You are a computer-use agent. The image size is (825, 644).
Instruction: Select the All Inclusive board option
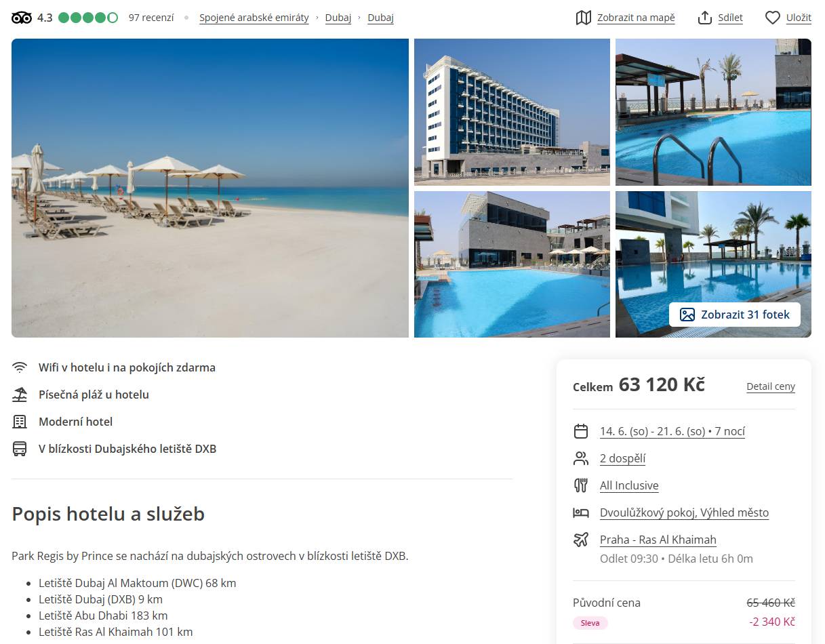(629, 485)
